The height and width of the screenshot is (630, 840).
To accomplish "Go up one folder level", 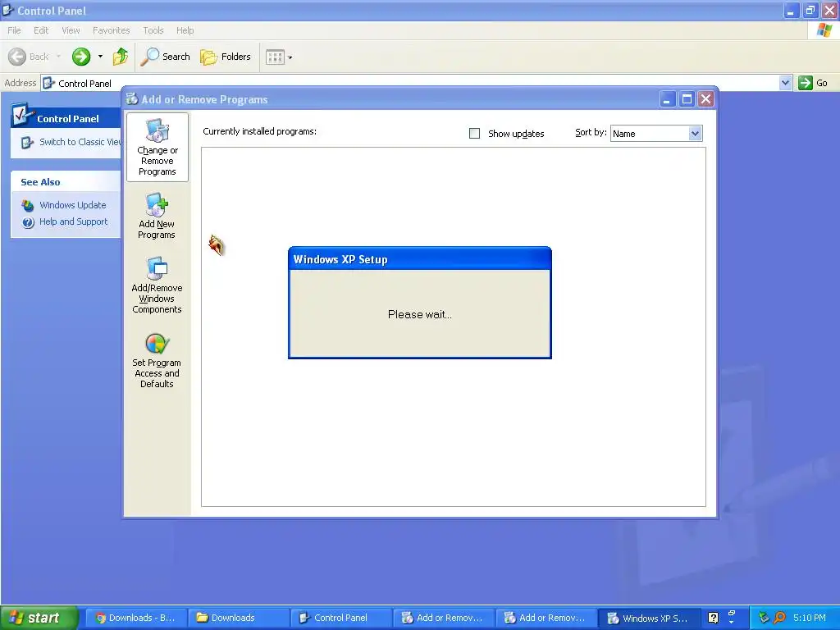I will pyautogui.click(x=120, y=57).
